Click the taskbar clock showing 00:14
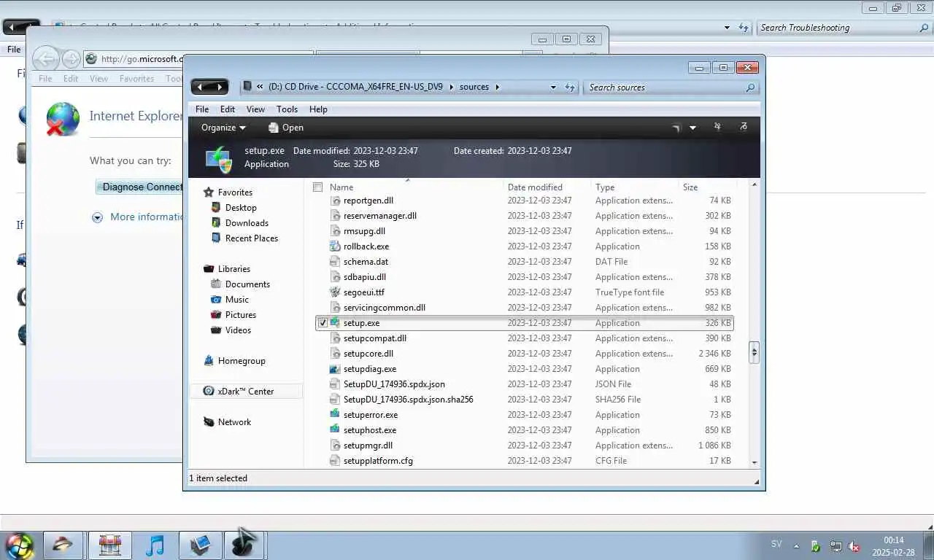This screenshot has height=560, width=934. [x=894, y=546]
